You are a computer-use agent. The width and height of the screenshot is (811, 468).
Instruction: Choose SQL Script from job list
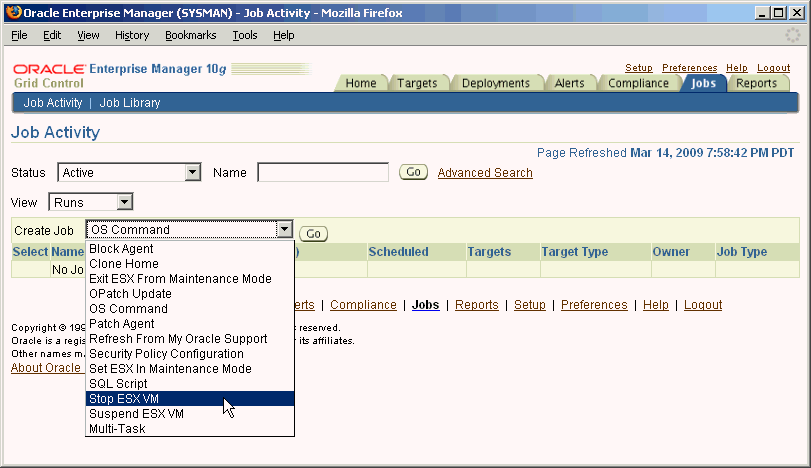pyautogui.click(x=190, y=384)
